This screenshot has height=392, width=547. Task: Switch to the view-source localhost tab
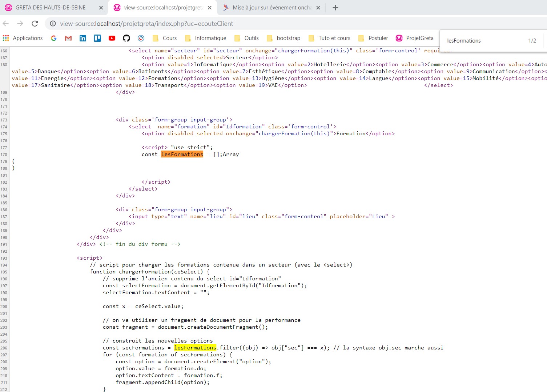pyautogui.click(x=162, y=8)
